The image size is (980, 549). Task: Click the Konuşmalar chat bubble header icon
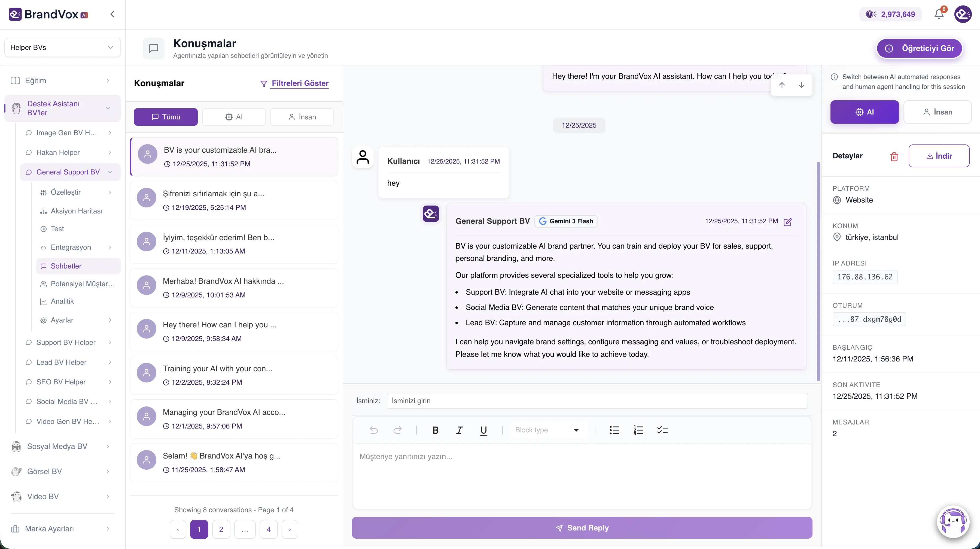(153, 48)
